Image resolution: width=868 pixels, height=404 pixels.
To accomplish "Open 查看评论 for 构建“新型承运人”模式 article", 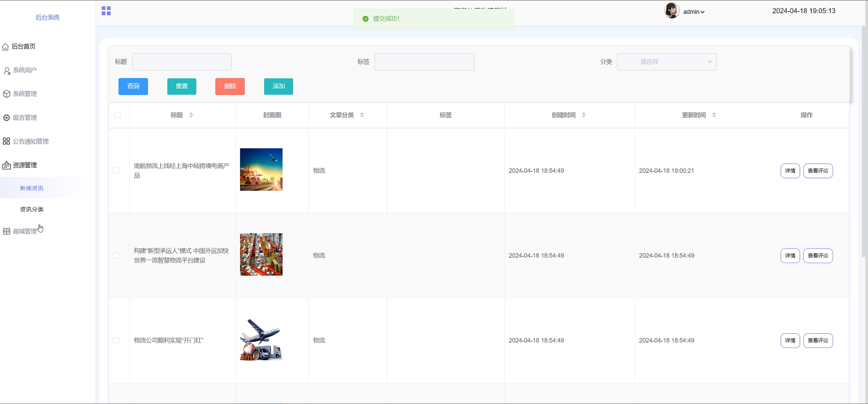I will [818, 256].
